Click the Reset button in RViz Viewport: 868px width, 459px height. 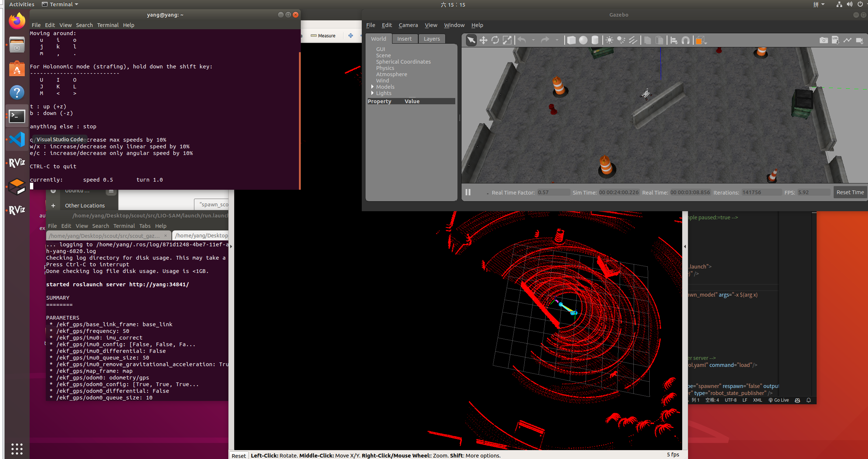point(239,455)
